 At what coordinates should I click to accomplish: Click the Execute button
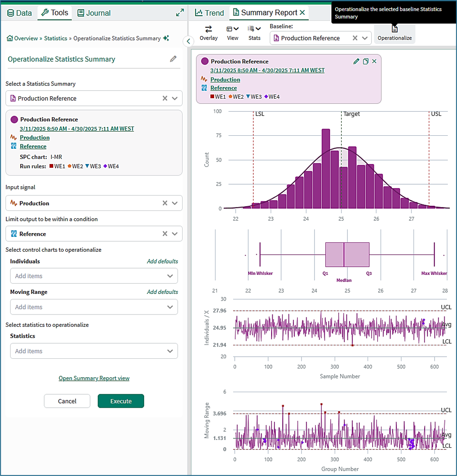click(121, 401)
